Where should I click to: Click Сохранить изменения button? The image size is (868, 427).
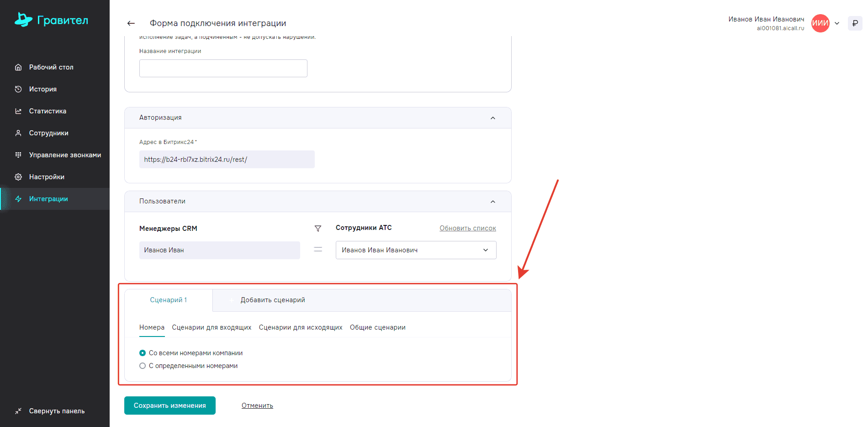pyautogui.click(x=169, y=406)
